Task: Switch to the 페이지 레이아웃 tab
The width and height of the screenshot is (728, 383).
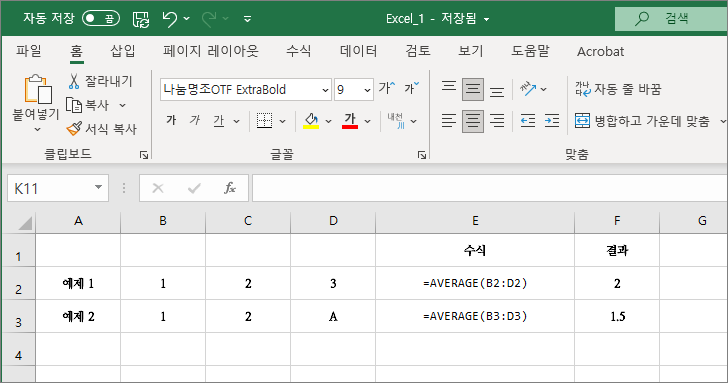Action: point(210,51)
